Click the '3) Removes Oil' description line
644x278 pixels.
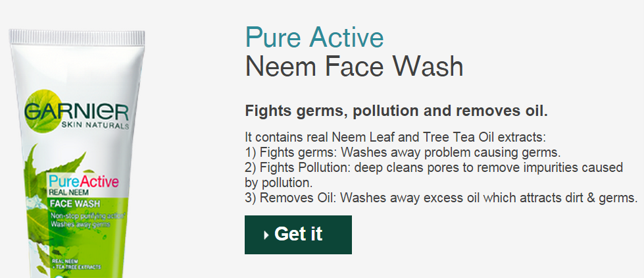point(441,198)
